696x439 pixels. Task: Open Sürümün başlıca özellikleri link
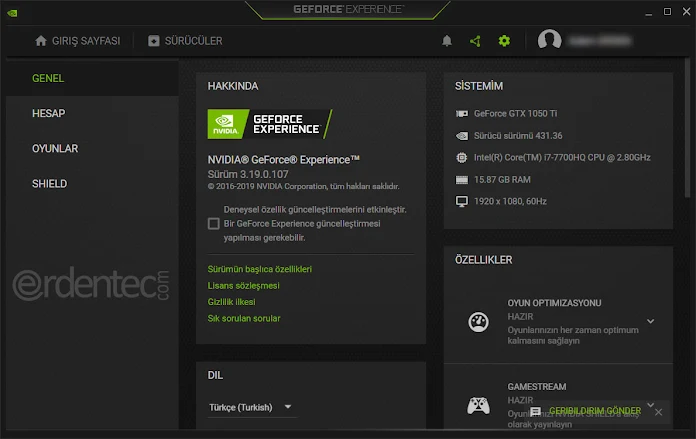click(x=260, y=269)
